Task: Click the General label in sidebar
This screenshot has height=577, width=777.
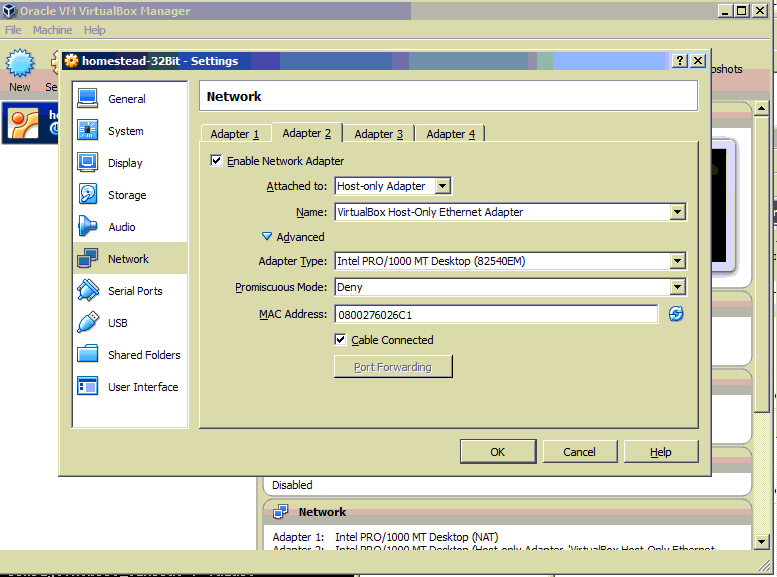Action: [x=127, y=99]
